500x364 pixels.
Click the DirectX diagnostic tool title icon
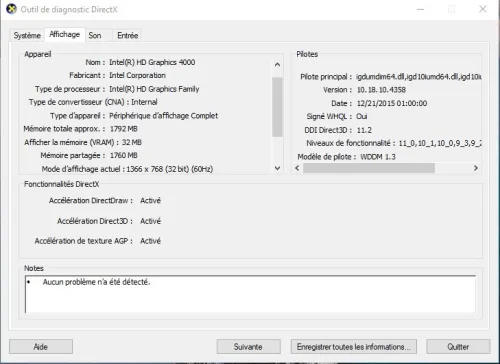(11, 9)
